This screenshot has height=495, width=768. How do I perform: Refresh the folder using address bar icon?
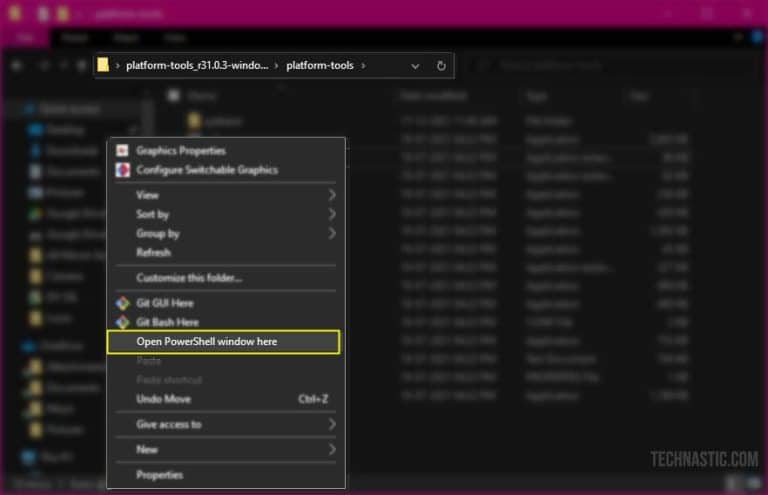click(x=441, y=66)
